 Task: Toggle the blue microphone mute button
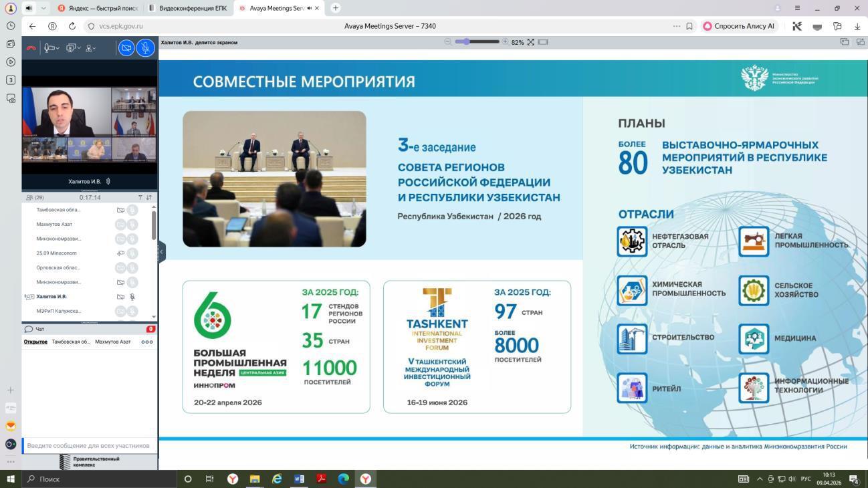pos(145,48)
